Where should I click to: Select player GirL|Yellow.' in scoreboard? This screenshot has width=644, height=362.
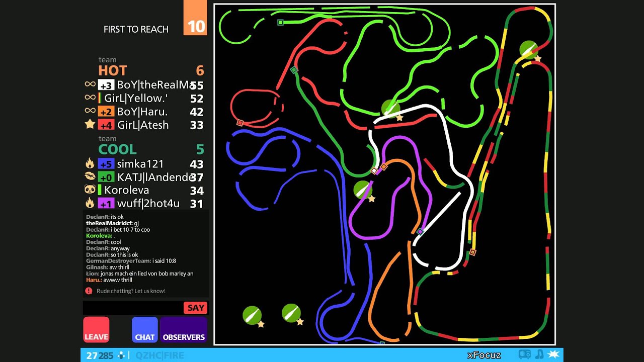tap(136, 99)
